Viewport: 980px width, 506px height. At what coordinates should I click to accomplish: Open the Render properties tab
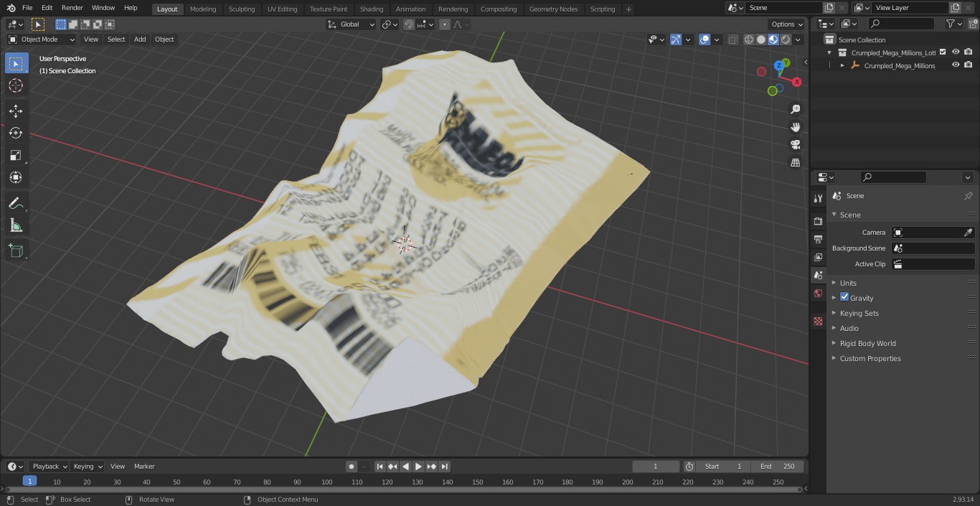pos(818,221)
